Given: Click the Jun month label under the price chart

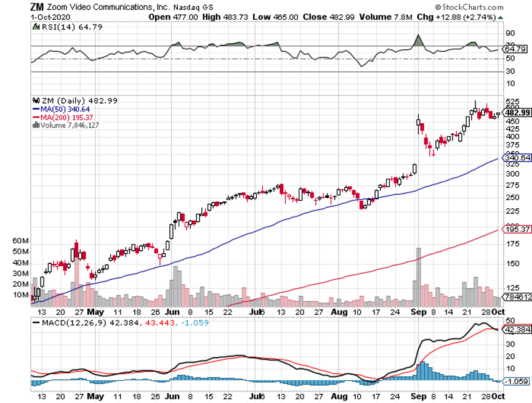Looking at the screenshot, I should tap(172, 312).
